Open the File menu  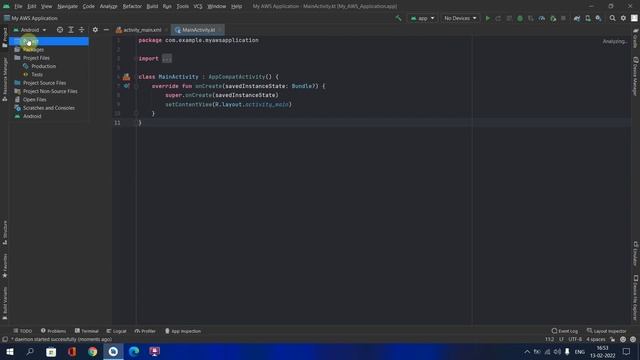pyautogui.click(x=18, y=6)
